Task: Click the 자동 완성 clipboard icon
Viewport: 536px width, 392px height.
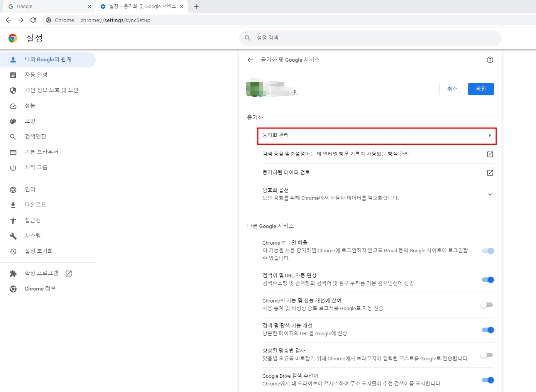Action: pyautogui.click(x=13, y=75)
